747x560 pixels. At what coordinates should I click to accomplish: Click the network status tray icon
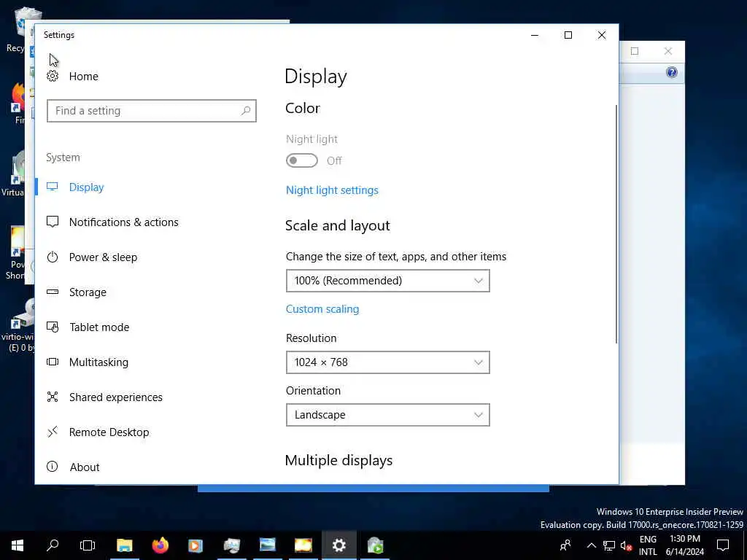point(609,545)
